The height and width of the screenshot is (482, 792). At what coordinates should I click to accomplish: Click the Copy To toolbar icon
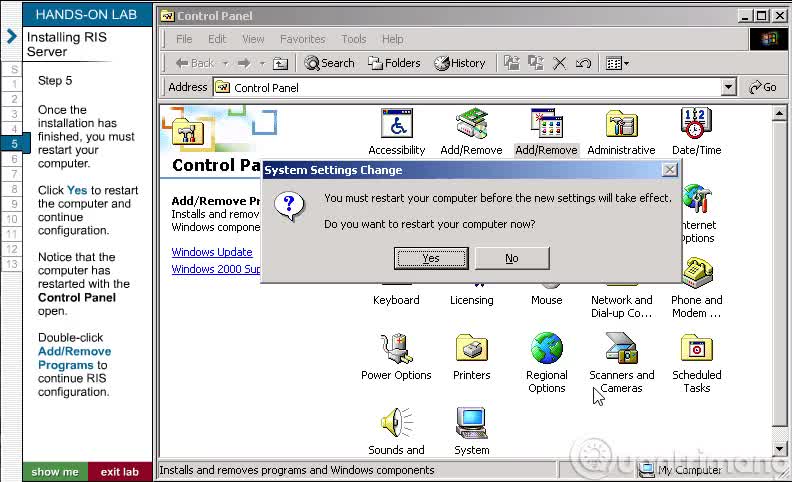pos(535,63)
